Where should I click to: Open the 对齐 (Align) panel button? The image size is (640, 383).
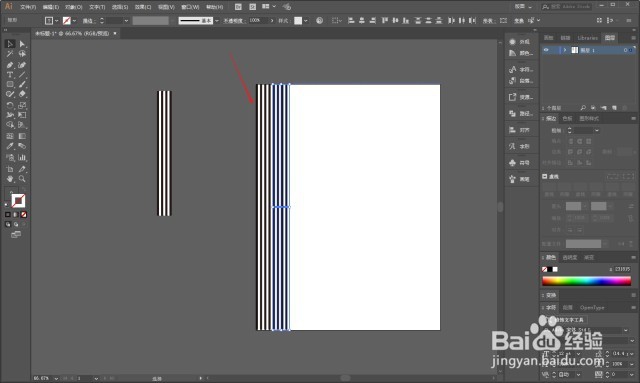[x=520, y=130]
